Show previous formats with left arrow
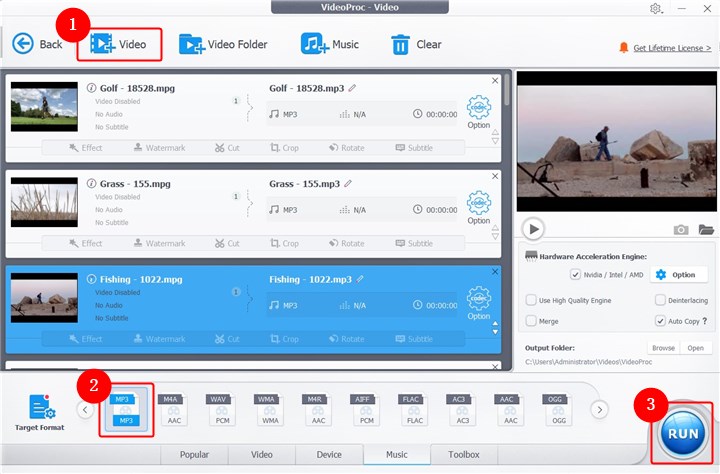Image resolution: width=720 pixels, height=474 pixels. [x=85, y=410]
